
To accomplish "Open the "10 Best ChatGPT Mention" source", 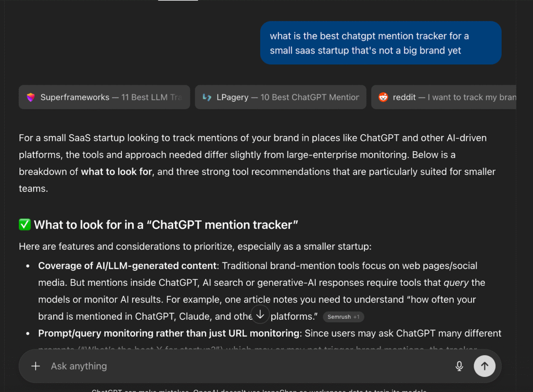I will pyautogui.click(x=287, y=97).
